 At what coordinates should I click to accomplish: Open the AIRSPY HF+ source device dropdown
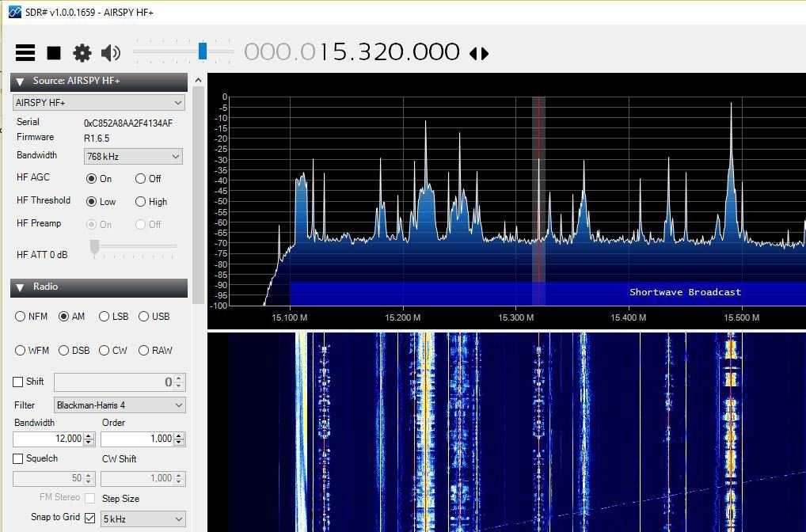click(99, 103)
